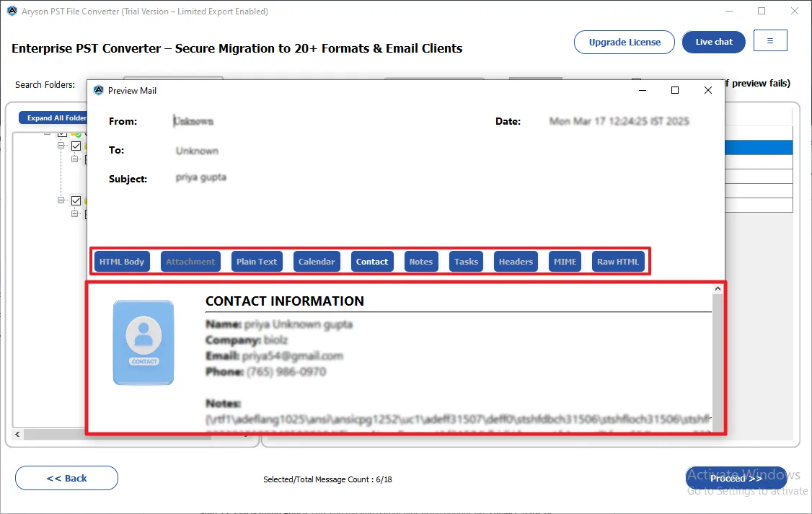Click the rtf notes content line

458,419
